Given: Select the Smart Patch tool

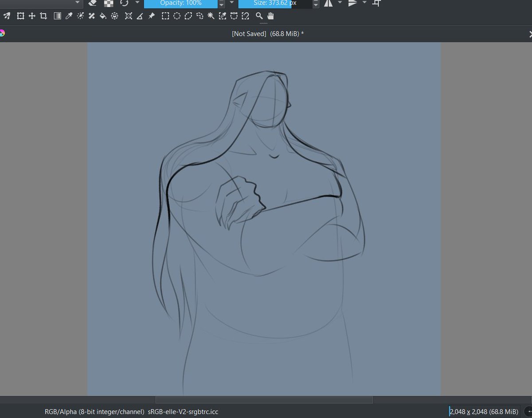Looking at the screenshot, I should coord(91,16).
